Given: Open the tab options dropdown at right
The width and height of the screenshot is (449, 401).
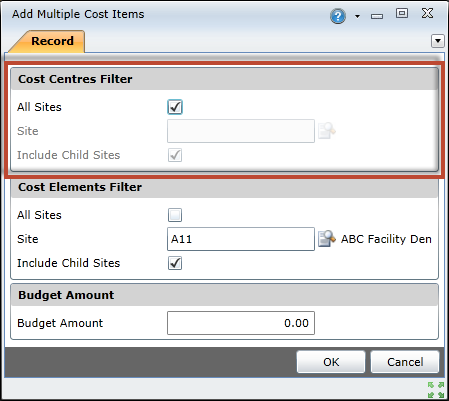Looking at the screenshot, I should point(438,41).
